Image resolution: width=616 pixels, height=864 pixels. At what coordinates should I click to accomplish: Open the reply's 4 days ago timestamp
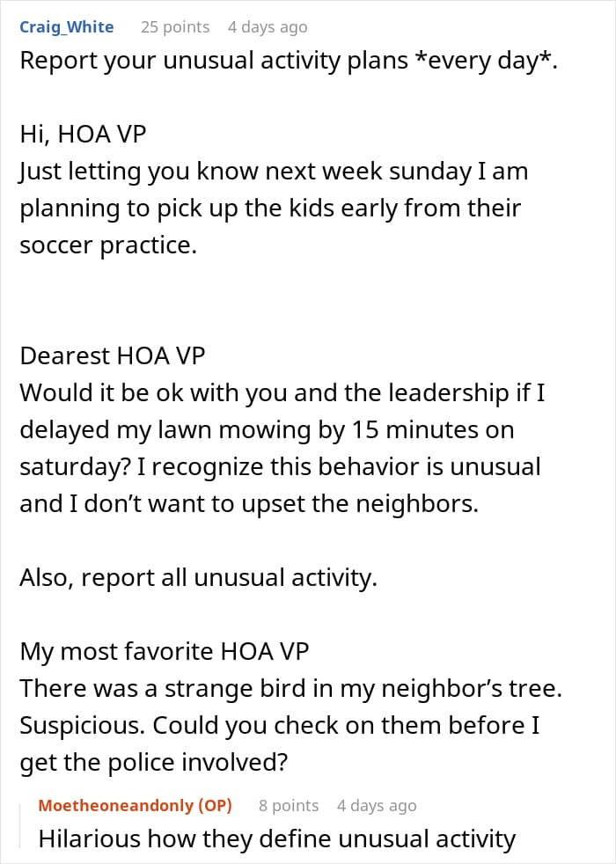pos(377,806)
